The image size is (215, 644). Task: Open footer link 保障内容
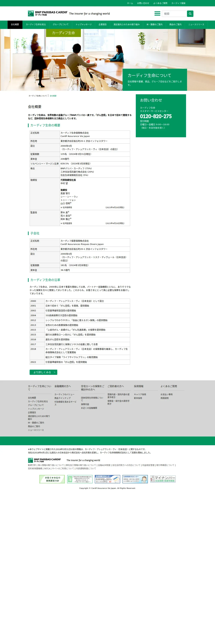pos(85,404)
